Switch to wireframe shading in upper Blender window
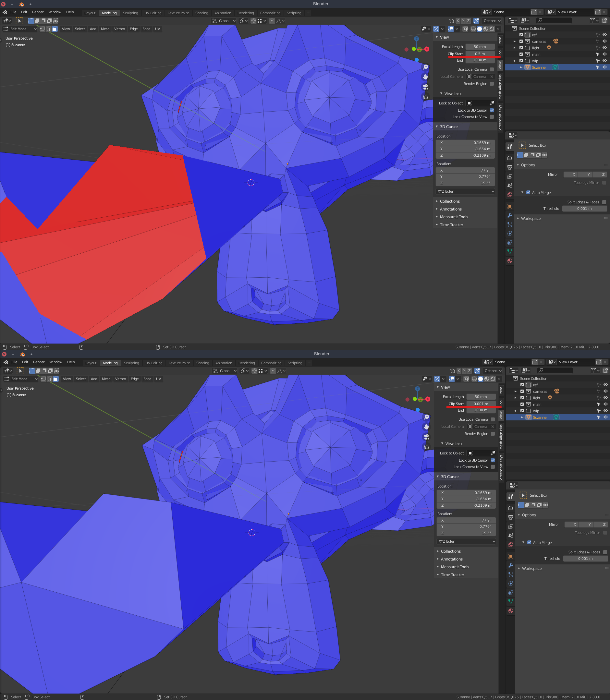Screen dimensions: 610x700 (x=473, y=29)
